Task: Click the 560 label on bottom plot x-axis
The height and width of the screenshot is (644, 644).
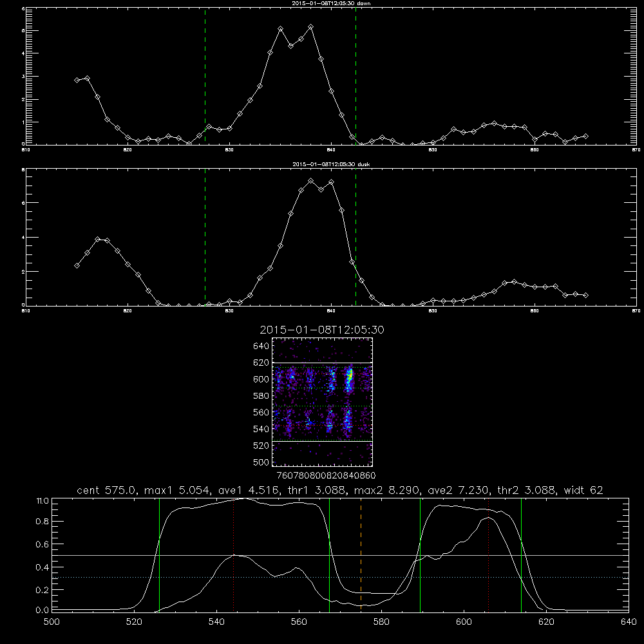Action: (299, 622)
